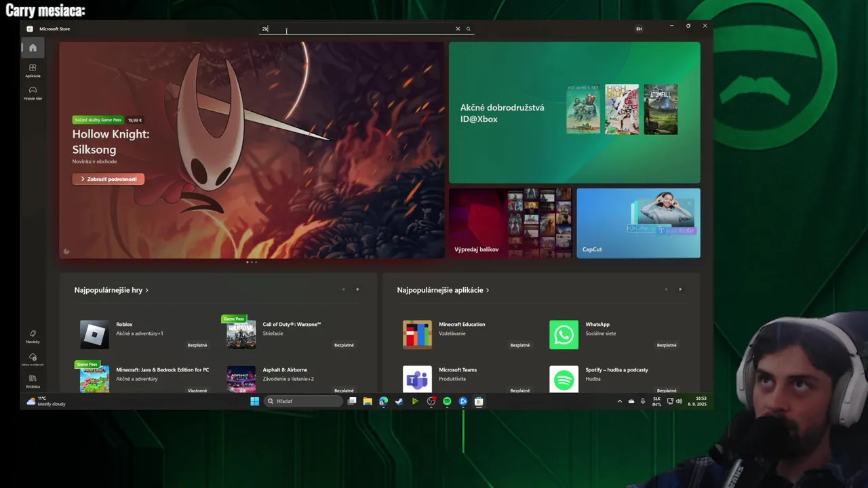Open Microsoft Teams app icon
Screen dimensions: 868x488
[417, 380]
